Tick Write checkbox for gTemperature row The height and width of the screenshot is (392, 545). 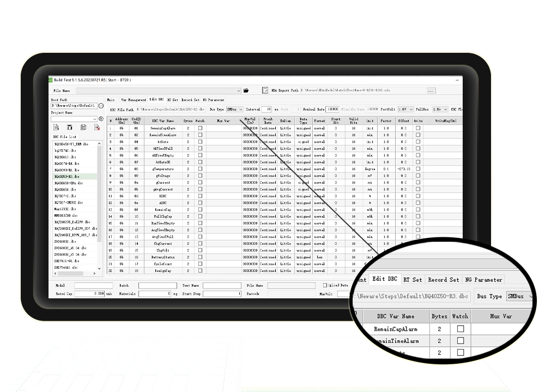coord(418,169)
